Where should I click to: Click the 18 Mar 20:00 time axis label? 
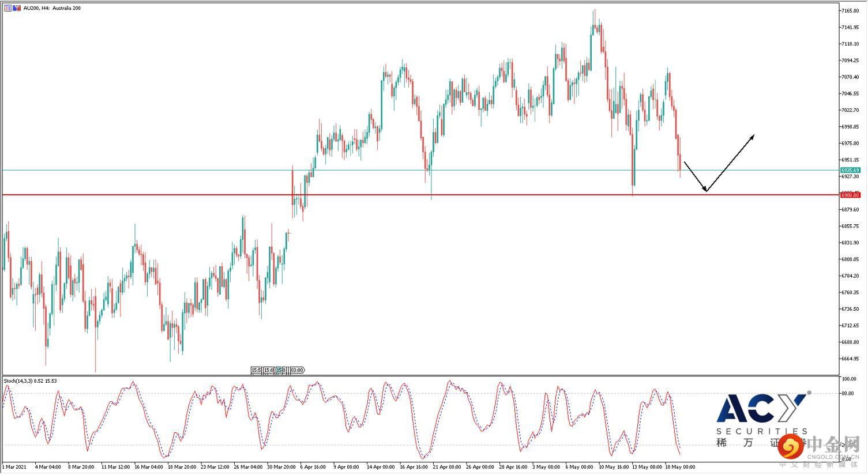pos(182,467)
